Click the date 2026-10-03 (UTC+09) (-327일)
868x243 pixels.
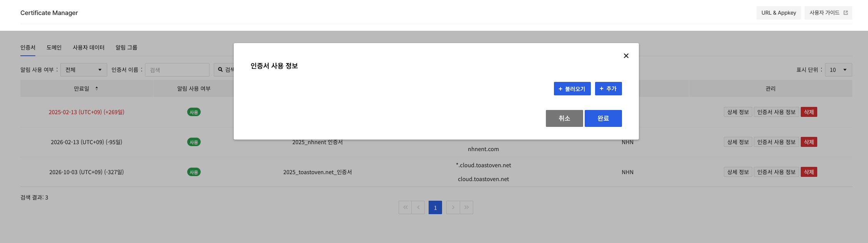point(86,172)
